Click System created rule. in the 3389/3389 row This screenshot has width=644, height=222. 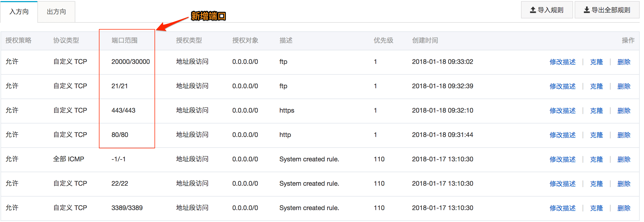point(309,208)
